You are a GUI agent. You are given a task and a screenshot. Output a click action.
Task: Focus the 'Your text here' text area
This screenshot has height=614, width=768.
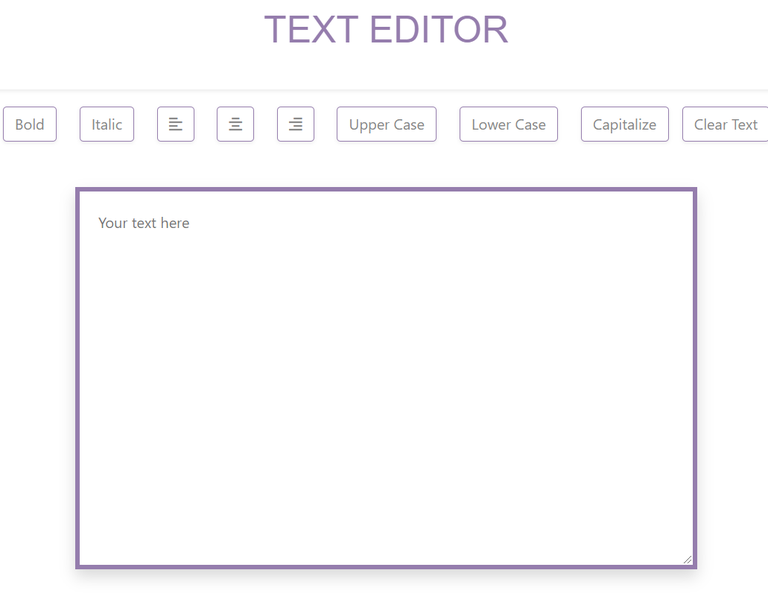pyautogui.click(x=386, y=378)
